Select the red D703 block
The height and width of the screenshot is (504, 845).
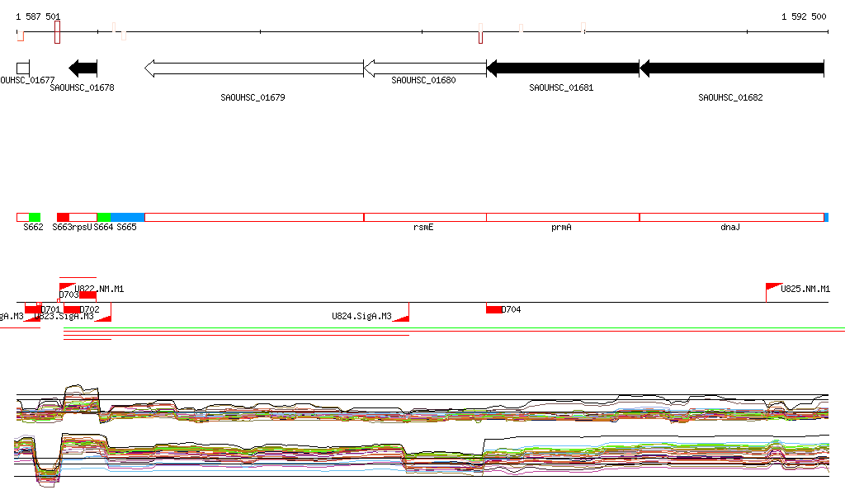pos(87,295)
